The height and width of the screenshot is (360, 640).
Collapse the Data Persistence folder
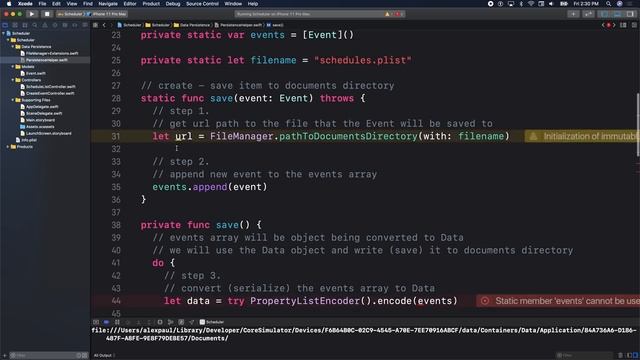coord(13,47)
